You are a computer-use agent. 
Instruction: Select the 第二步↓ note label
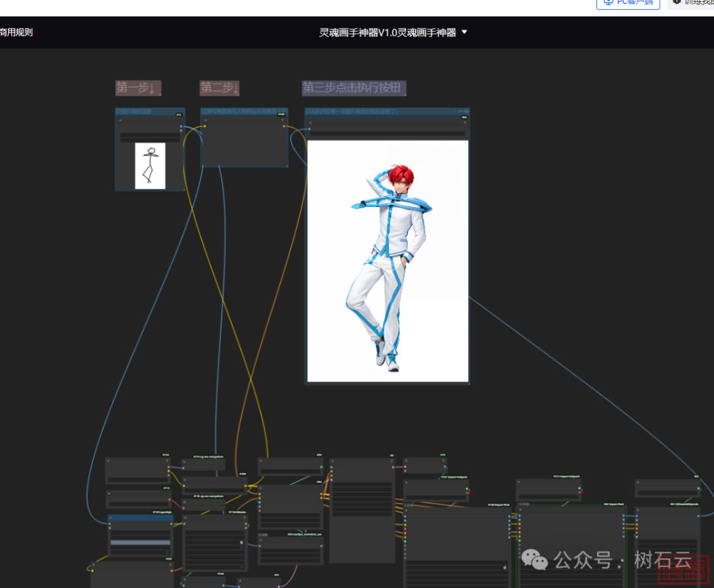[x=219, y=87]
